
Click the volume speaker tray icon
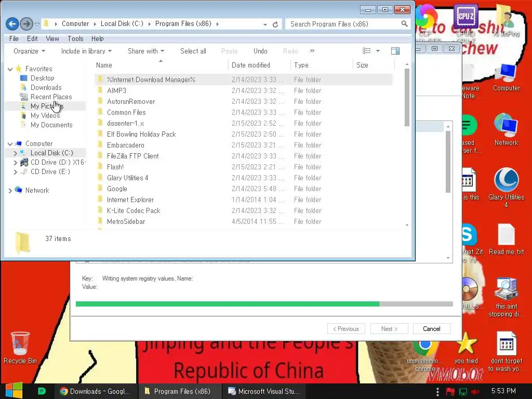[475, 392]
